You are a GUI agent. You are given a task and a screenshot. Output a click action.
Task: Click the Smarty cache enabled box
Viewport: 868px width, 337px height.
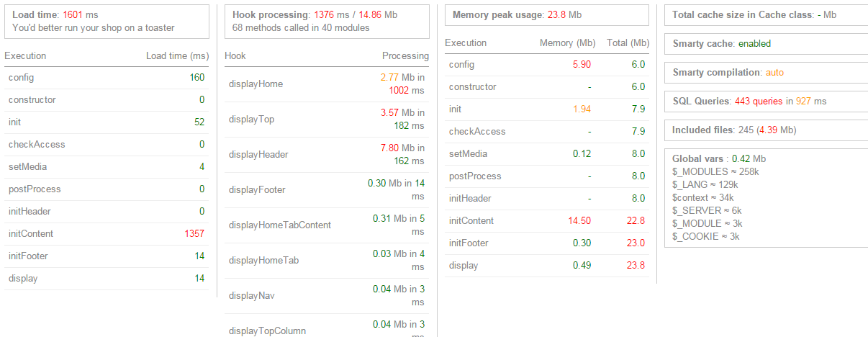[x=766, y=44]
